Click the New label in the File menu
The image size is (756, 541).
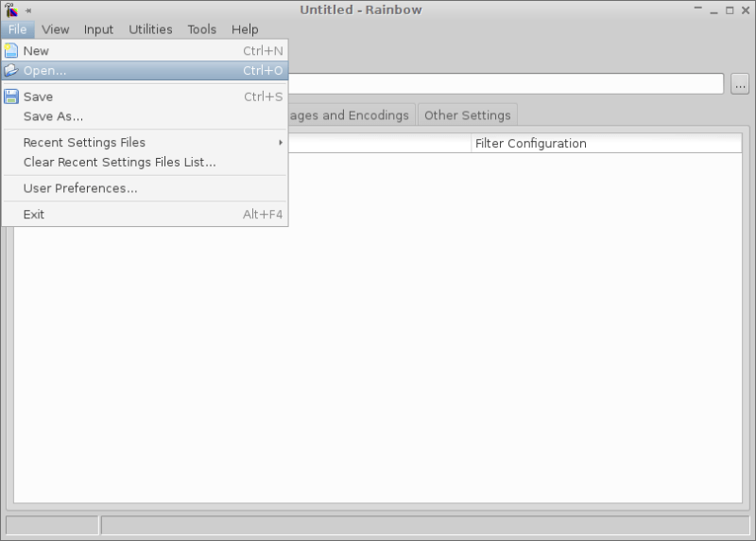[36, 51]
